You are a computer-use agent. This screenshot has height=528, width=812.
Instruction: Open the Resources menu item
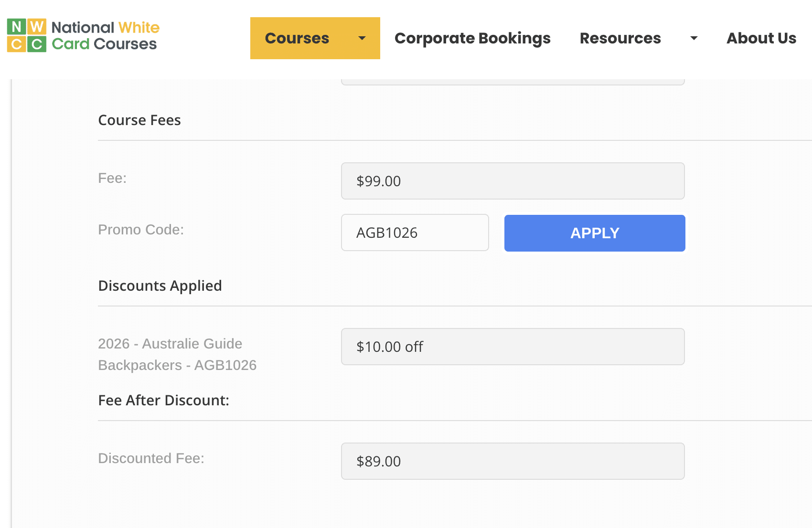620,38
